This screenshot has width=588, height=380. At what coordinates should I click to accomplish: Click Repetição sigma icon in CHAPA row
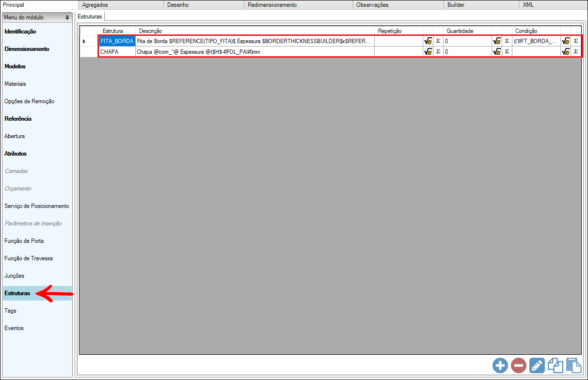pyautogui.click(x=438, y=51)
